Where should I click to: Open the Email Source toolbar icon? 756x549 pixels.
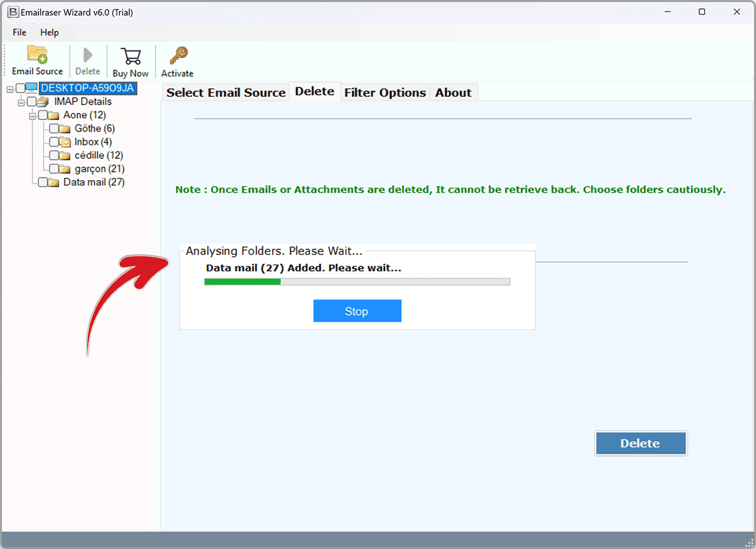coord(37,55)
